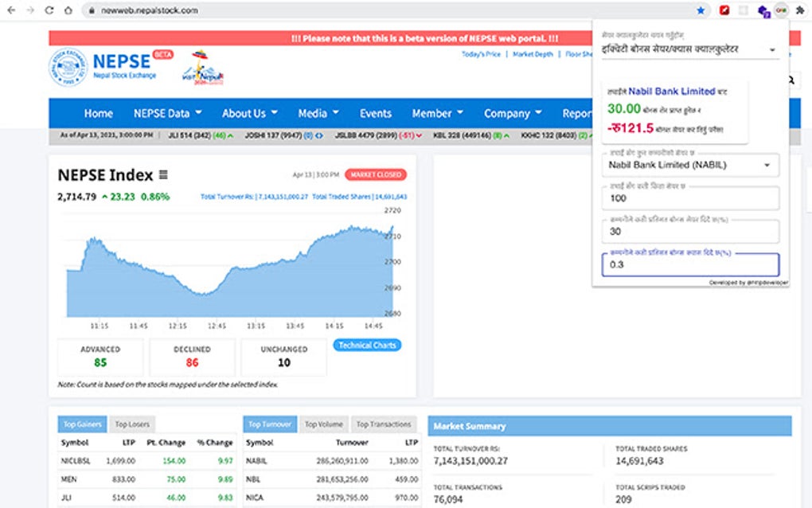This screenshot has width=812, height=508.
Task: Switch to the Top Gainers tab
Action: 82,424
